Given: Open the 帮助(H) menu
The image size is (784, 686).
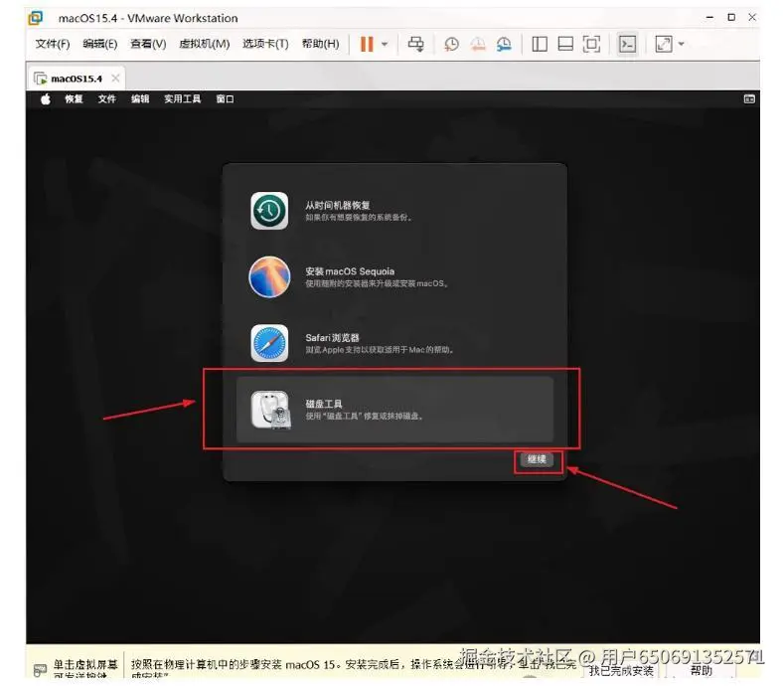Looking at the screenshot, I should [x=321, y=44].
